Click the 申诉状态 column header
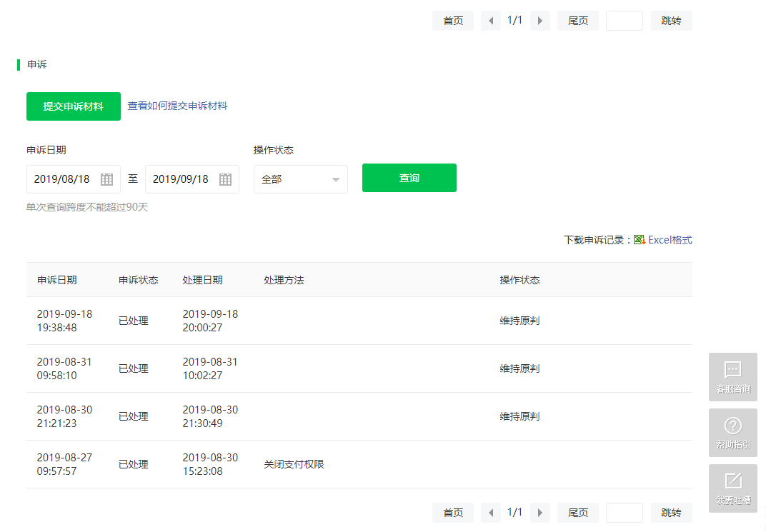The height and width of the screenshot is (532, 766). click(x=138, y=280)
